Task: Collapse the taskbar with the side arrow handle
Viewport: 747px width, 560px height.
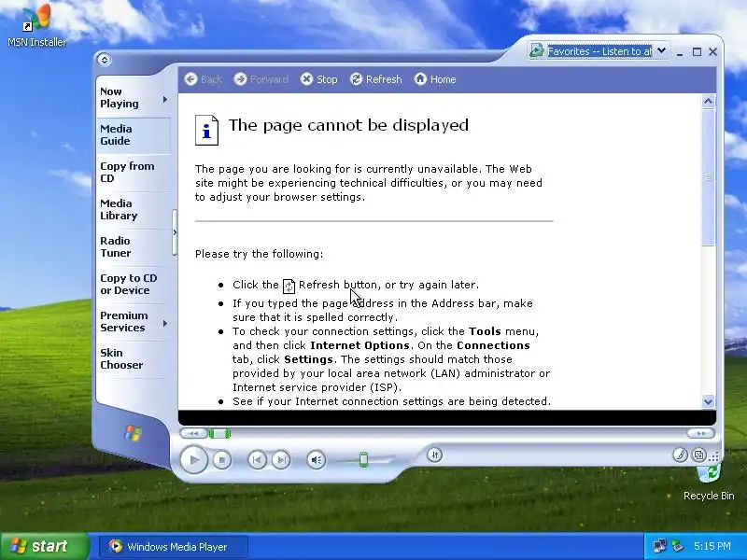Action: click(x=175, y=232)
